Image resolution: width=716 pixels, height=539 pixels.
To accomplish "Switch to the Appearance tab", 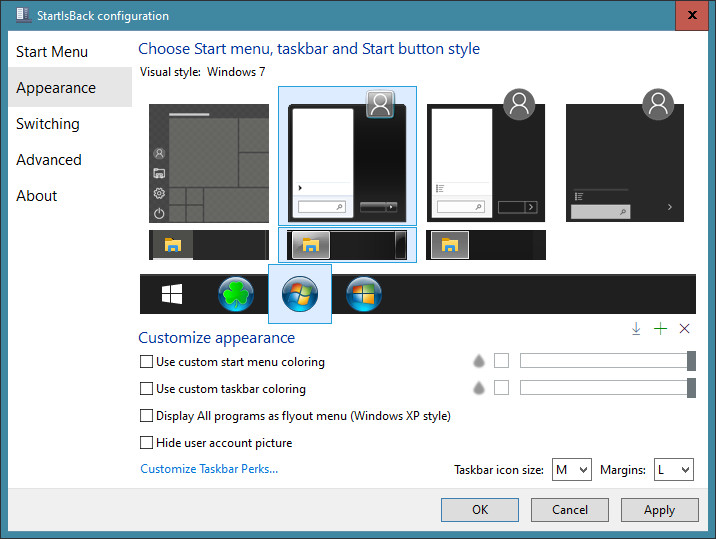I will [70, 87].
